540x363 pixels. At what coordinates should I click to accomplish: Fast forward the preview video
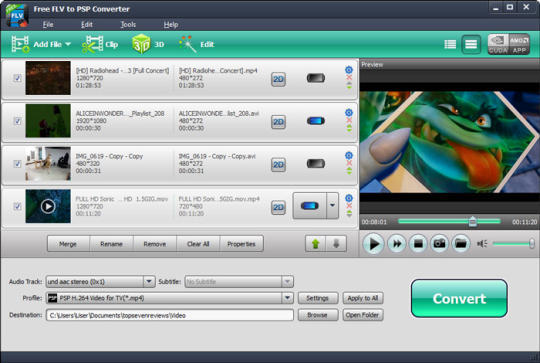click(397, 243)
